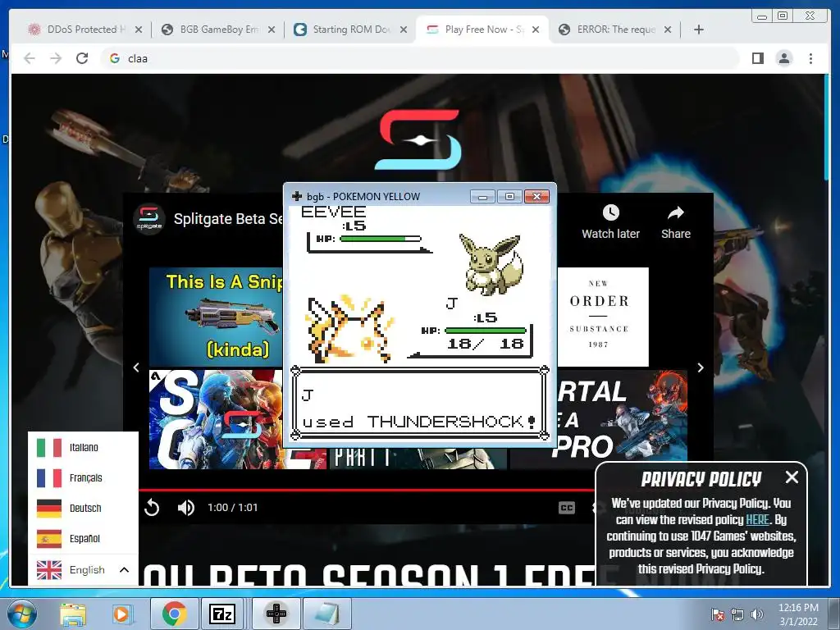Switch to bgb emulator in taskbar
Image resolution: width=840 pixels, height=630 pixels.
pos(276,614)
